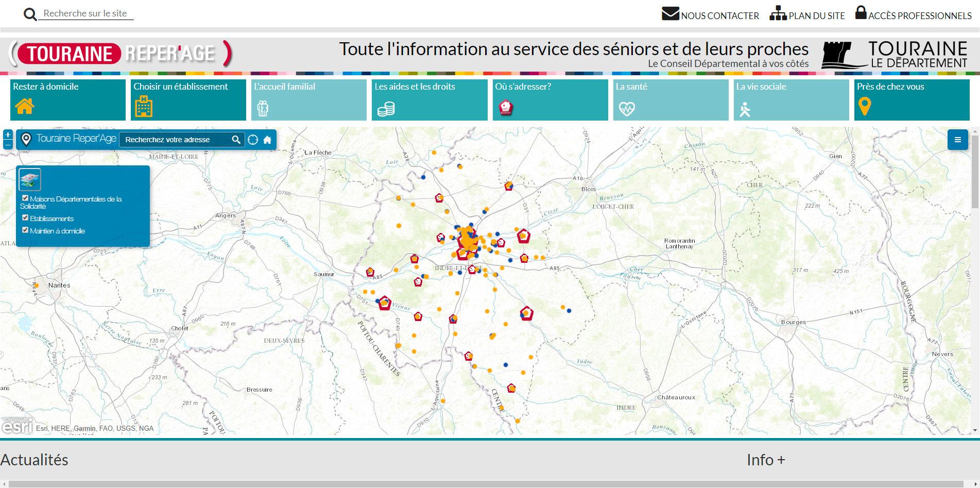Click the 'Bourges' city label on the map
The width and height of the screenshot is (980, 488).
(x=794, y=322)
